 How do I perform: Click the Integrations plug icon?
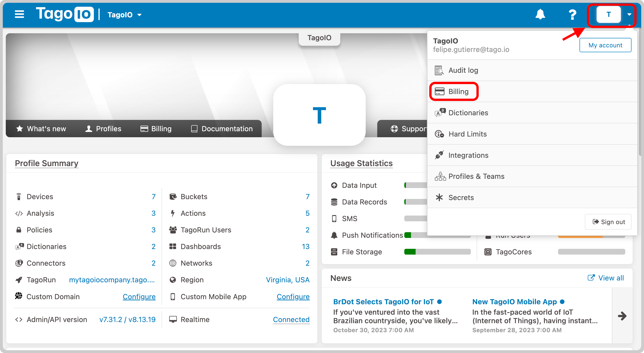439,155
